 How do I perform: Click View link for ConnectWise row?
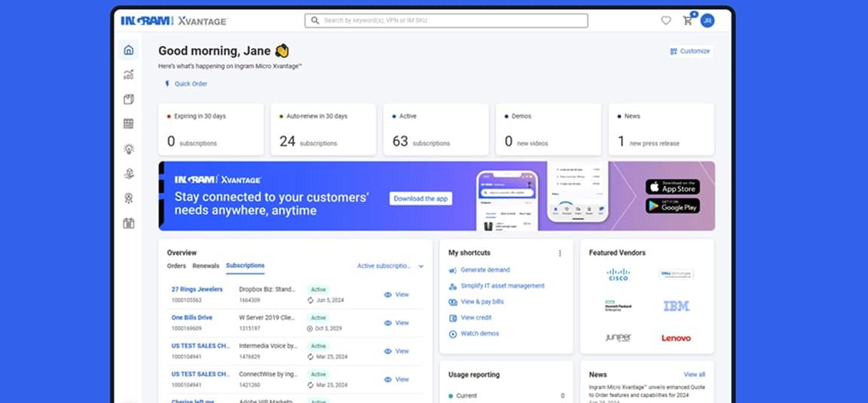point(402,380)
